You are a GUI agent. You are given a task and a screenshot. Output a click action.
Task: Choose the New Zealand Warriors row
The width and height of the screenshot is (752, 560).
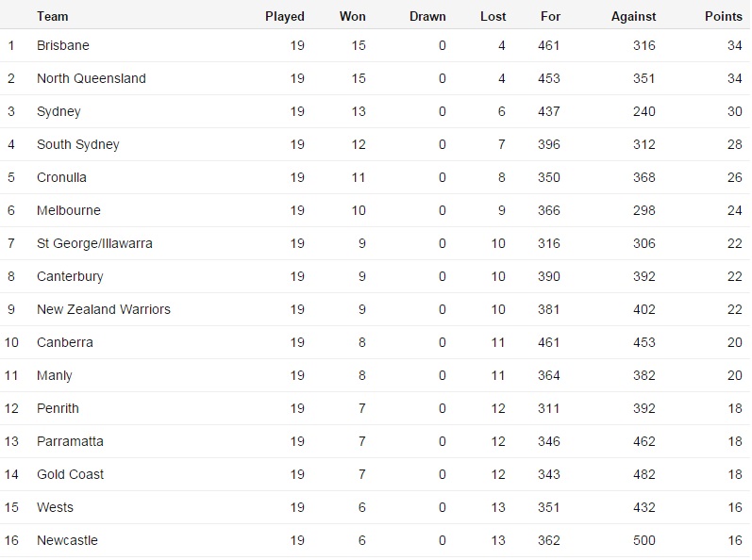pos(104,309)
